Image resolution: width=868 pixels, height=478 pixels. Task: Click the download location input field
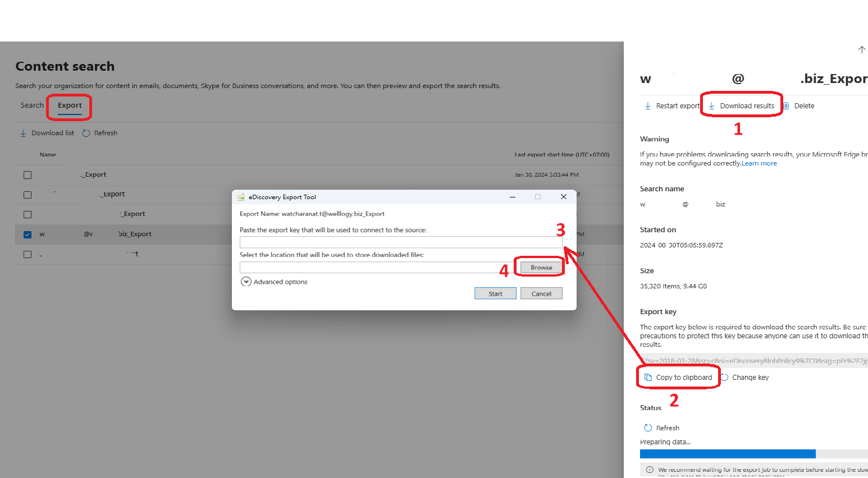377,268
